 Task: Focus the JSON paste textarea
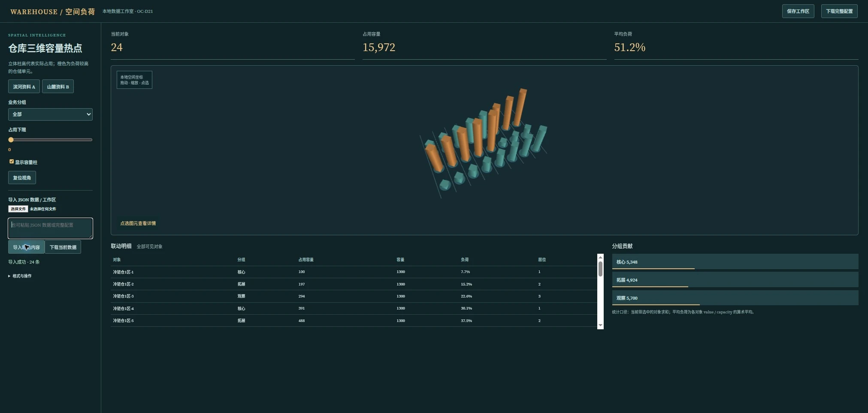[x=50, y=228]
